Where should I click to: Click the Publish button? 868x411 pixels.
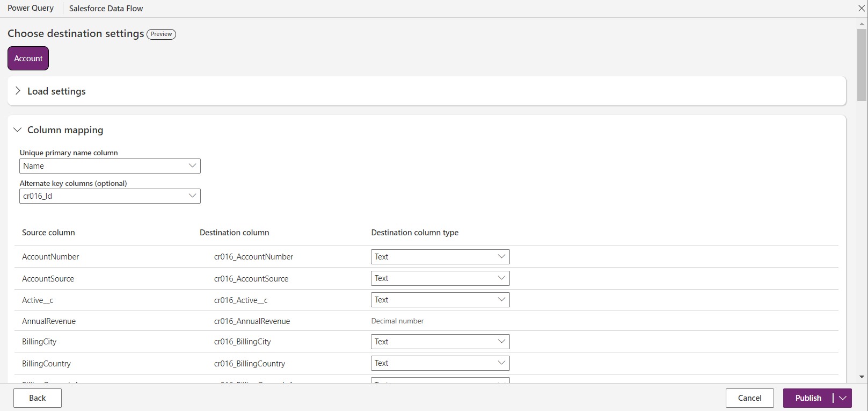808,398
